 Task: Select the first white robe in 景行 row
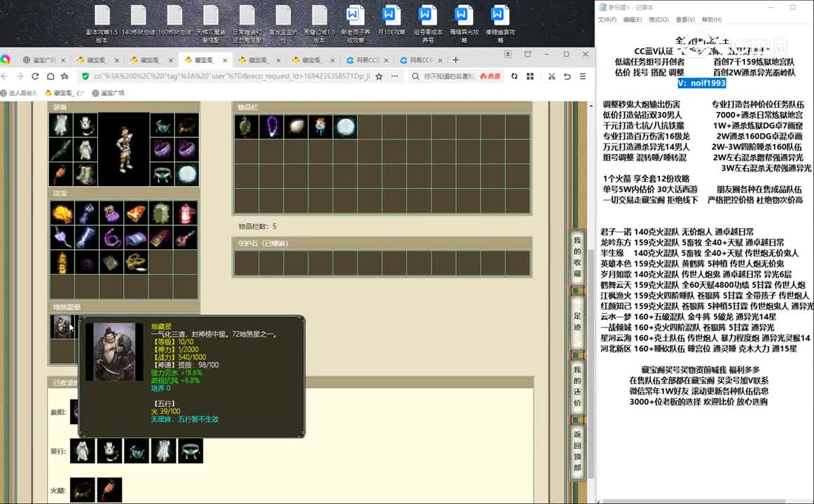[83, 451]
